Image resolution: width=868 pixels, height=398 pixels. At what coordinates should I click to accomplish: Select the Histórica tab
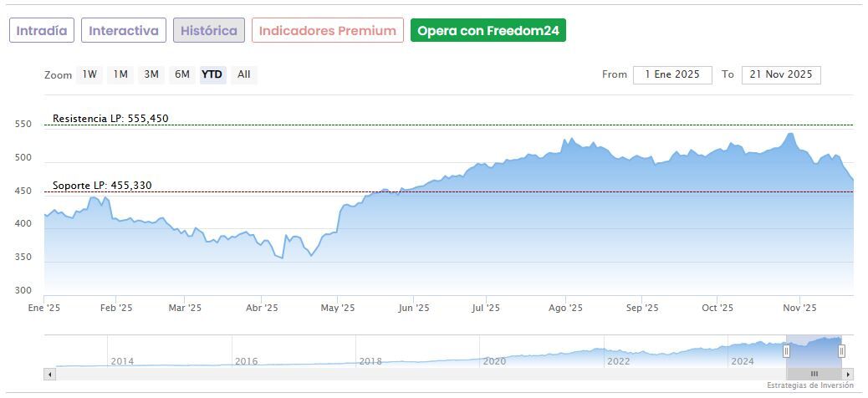(x=209, y=31)
